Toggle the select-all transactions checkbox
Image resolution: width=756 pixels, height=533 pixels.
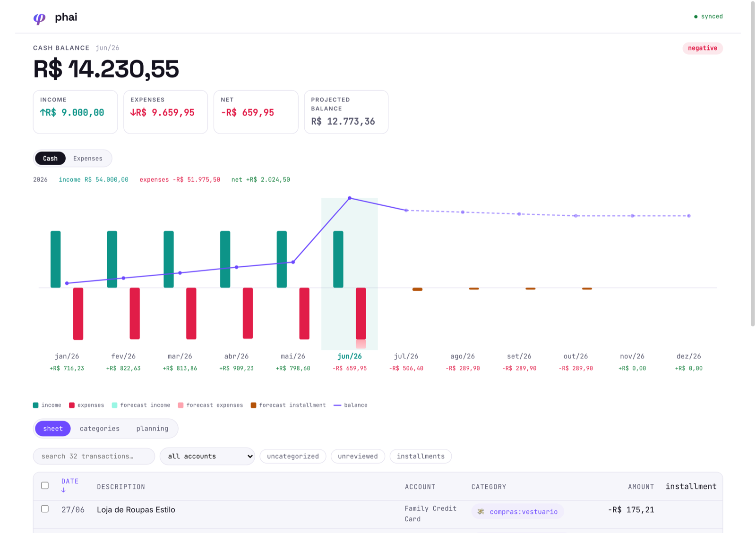(x=45, y=485)
